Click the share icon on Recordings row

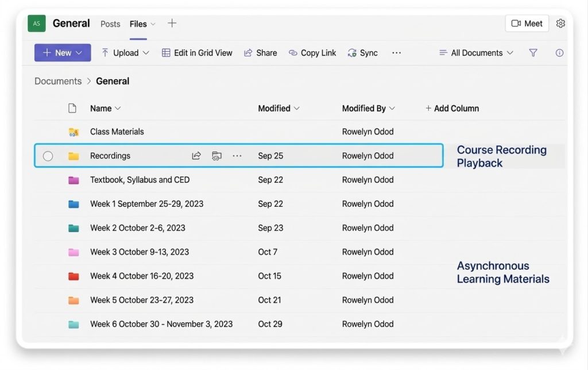pyautogui.click(x=196, y=156)
